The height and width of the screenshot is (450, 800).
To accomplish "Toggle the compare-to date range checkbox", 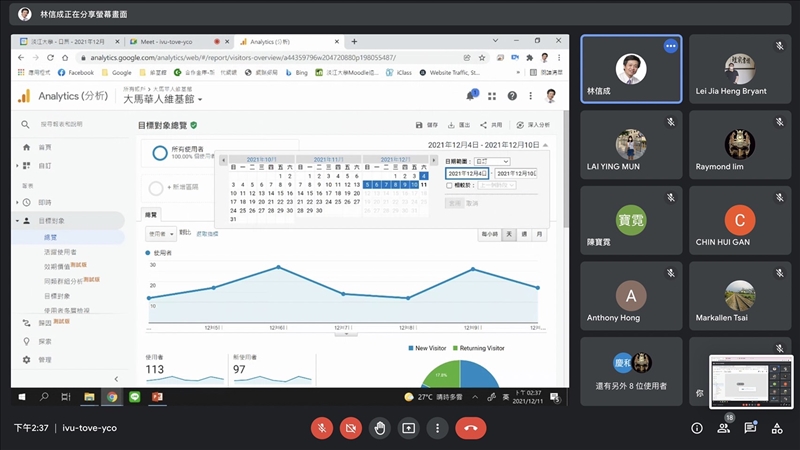I will coord(449,185).
